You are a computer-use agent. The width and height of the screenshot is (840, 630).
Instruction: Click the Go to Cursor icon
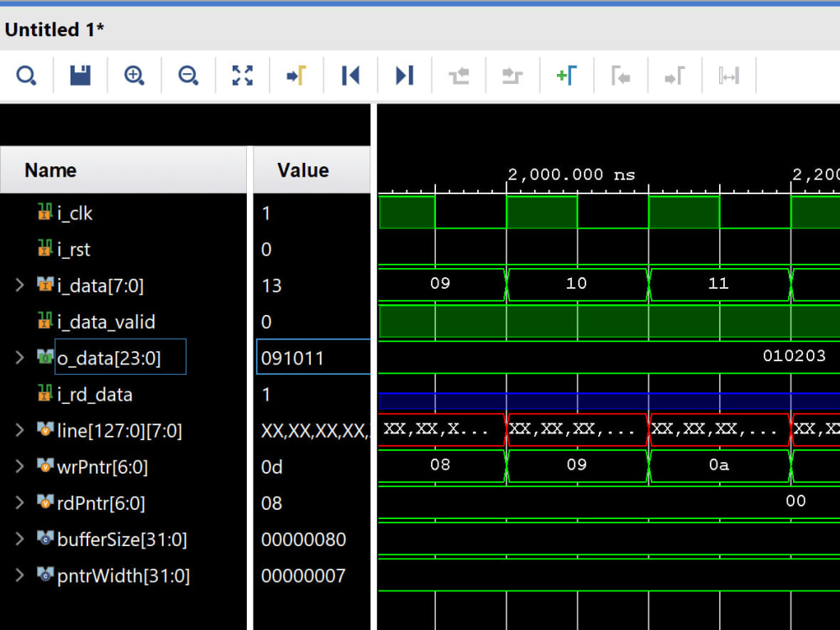297,76
